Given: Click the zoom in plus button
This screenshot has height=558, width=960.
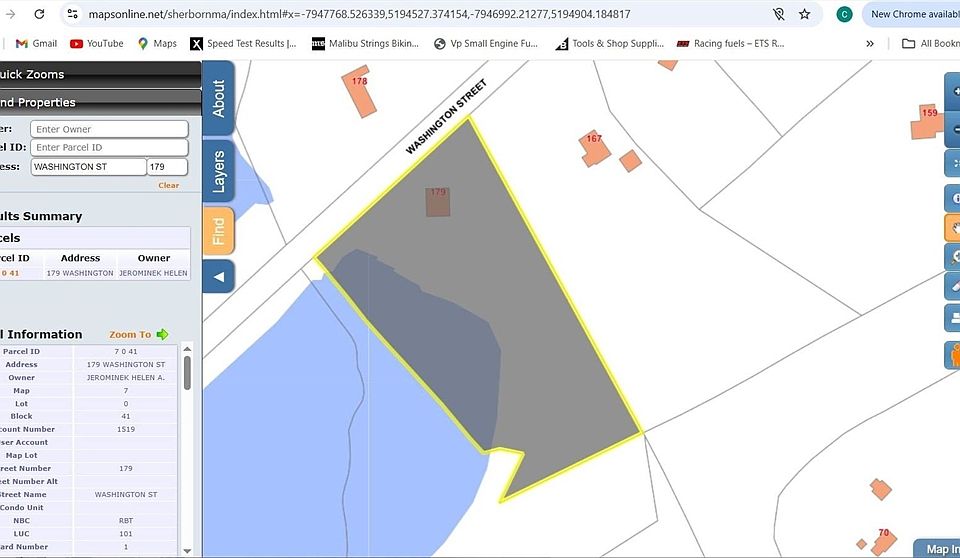Looking at the screenshot, I should pos(954,92).
